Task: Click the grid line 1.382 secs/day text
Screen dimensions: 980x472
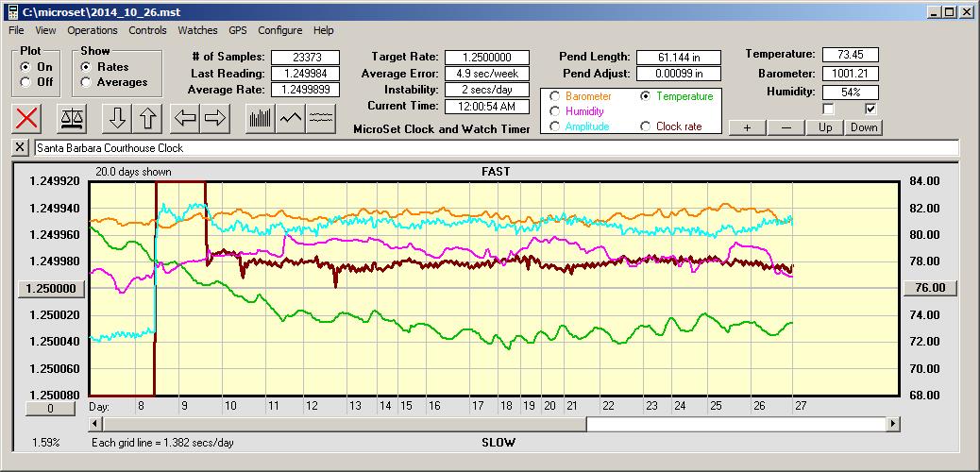Action: pyautogui.click(x=162, y=443)
